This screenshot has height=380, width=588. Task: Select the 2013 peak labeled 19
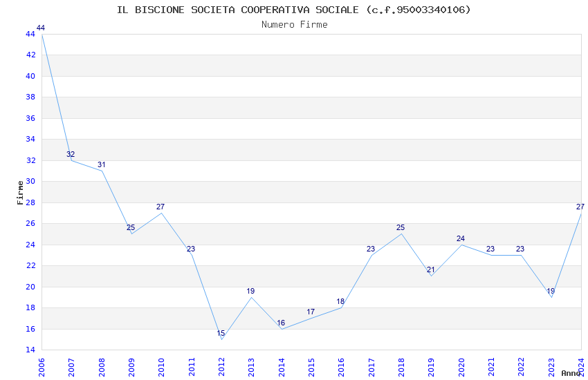click(250, 291)
